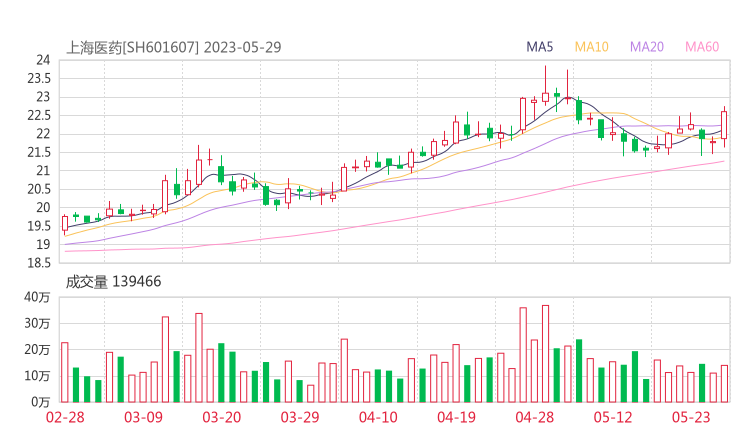The width and height of the screenshot is (740, 440).
Task: Click the 05-23 date axis label
Action: tap(691, 417)
